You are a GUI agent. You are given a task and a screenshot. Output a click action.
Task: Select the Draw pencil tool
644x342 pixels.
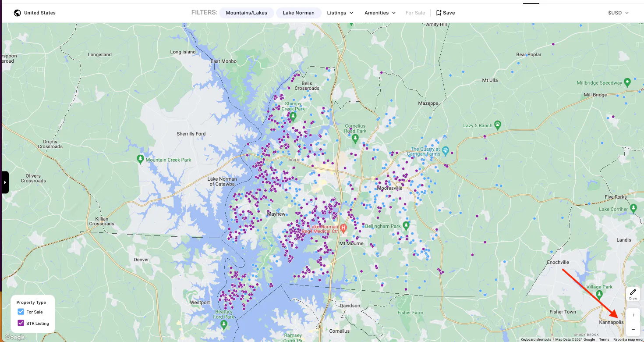pos(633,294)
